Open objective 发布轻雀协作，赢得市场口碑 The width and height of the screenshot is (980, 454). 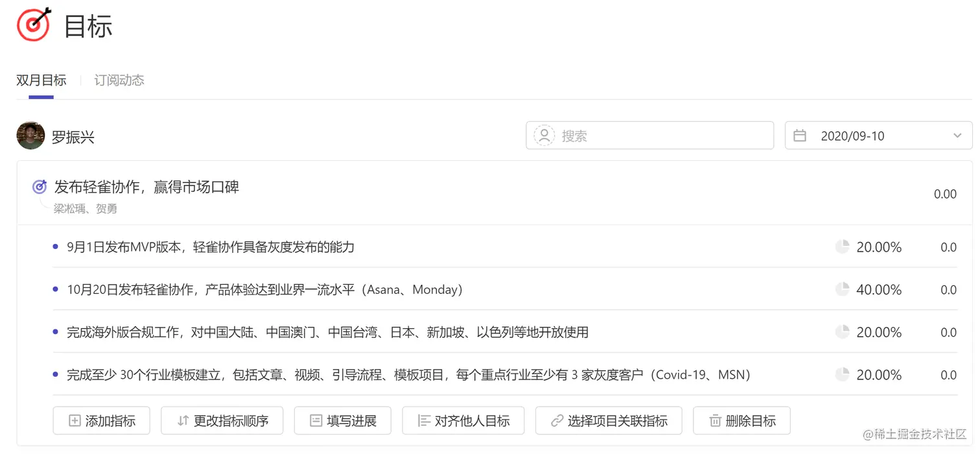pyautogui.click(x=146, y=187)
